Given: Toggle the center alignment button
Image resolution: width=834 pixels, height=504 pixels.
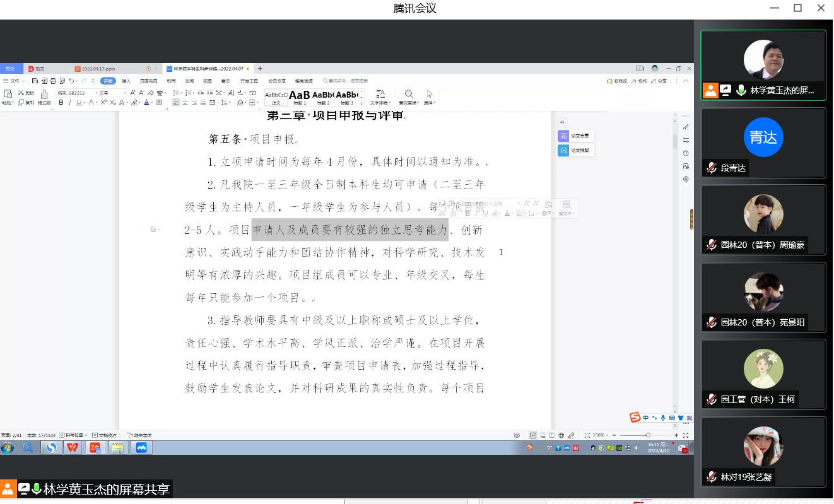Looking at the screenshot, I should pyautogui.click(x=185, y=102).
